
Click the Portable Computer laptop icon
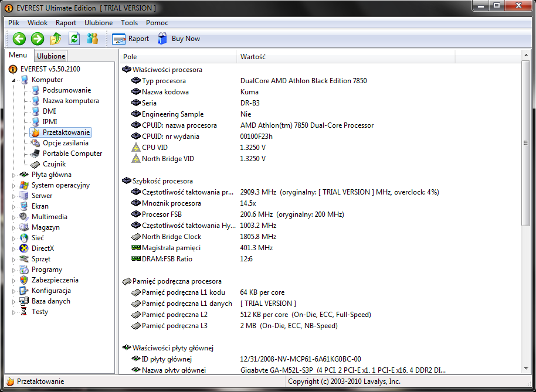click(x=36, y=154)
